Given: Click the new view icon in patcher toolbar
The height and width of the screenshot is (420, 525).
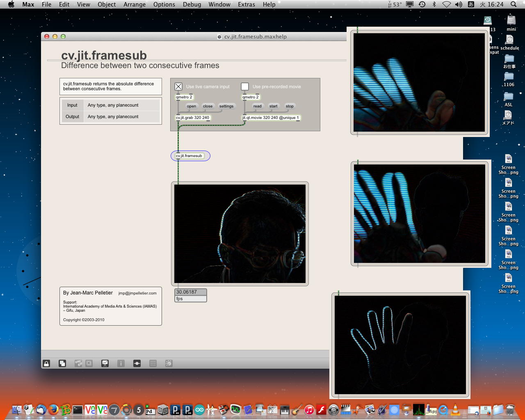Looking at the screenshot, I should (62, 363).
